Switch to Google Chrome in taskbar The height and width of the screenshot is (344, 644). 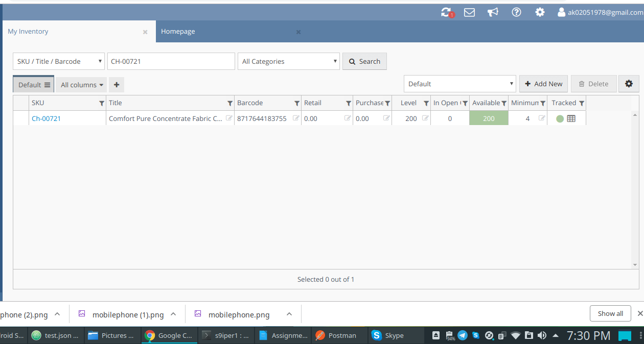[x=169, y=335]
